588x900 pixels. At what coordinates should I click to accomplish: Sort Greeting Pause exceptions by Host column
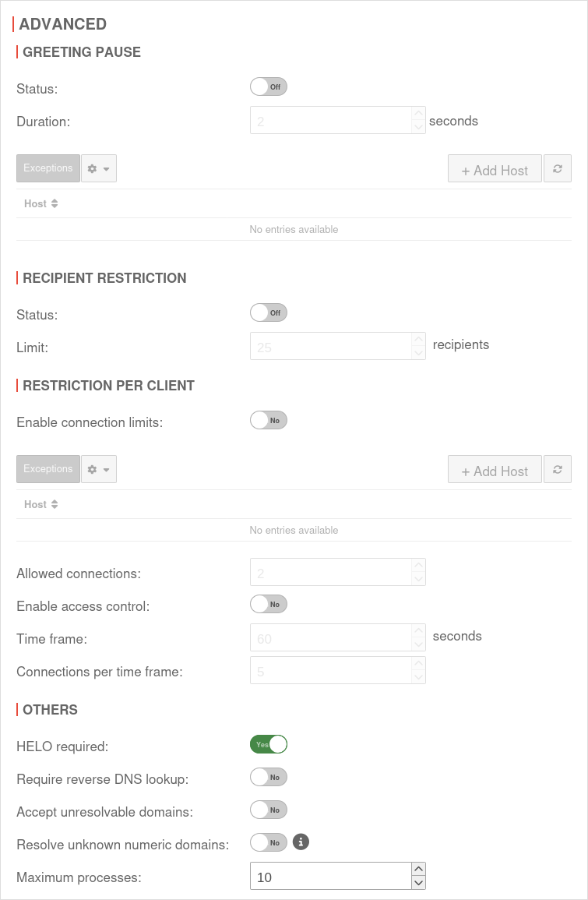click(41, 203)
